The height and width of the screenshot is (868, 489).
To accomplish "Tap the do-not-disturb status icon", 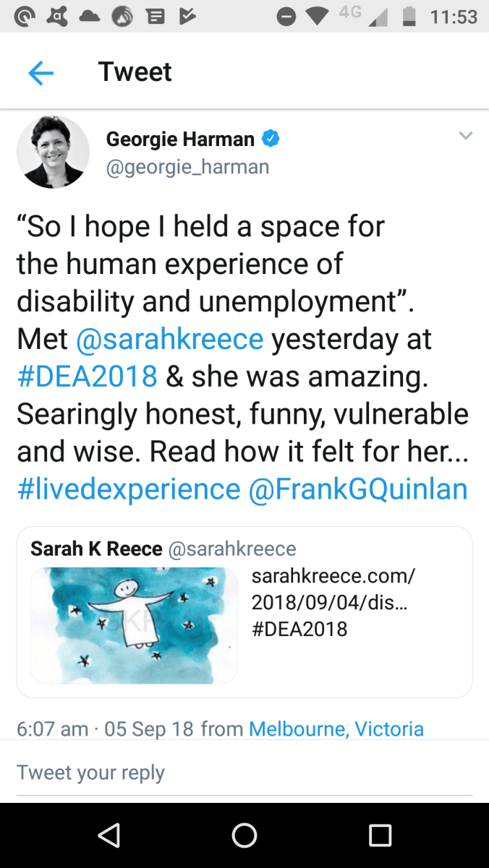I will [x=286, y=17].
